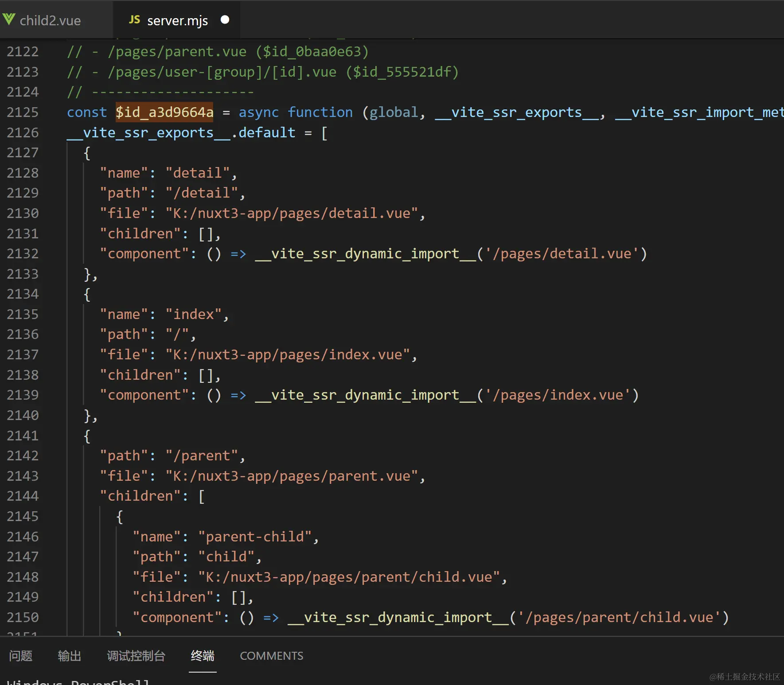Switch to the 调试控制台 debug console tab
The image size is (784, 685).
136,656
